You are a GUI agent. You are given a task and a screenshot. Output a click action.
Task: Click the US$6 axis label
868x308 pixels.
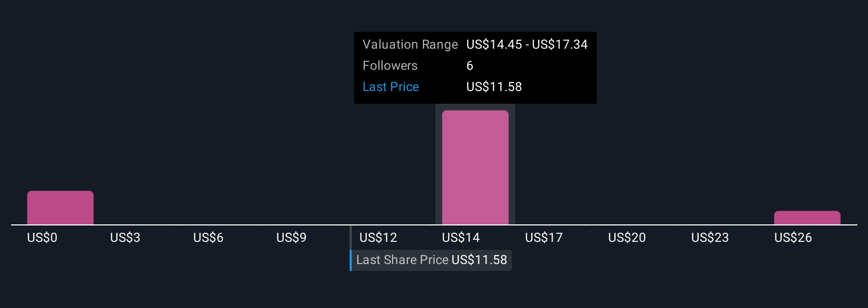(208, 238)
